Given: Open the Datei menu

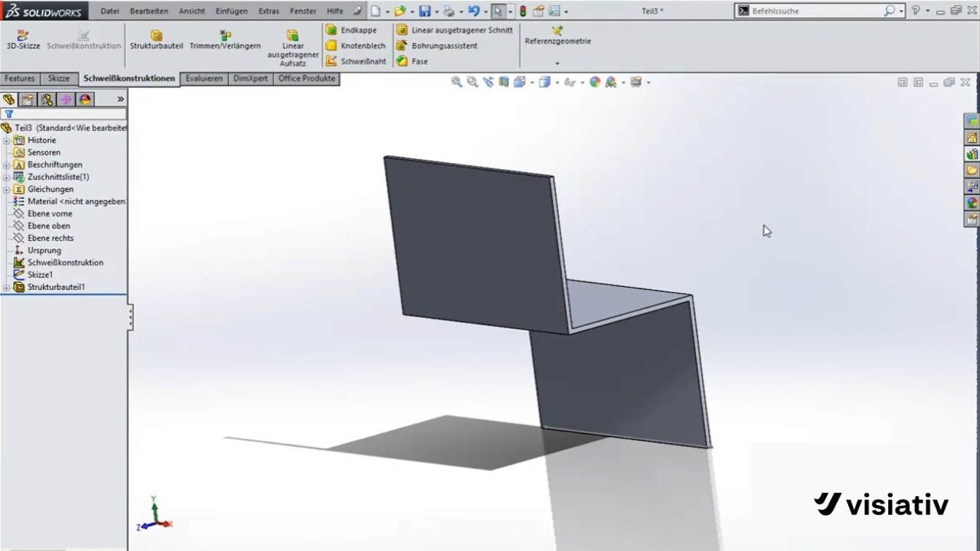Looking at the screenshot, I should (x=109, y=11).
